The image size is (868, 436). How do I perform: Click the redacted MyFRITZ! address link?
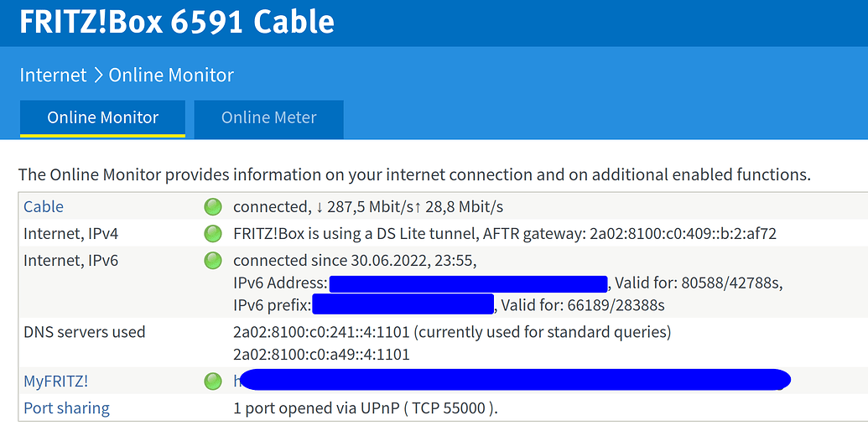click(512, 381)
